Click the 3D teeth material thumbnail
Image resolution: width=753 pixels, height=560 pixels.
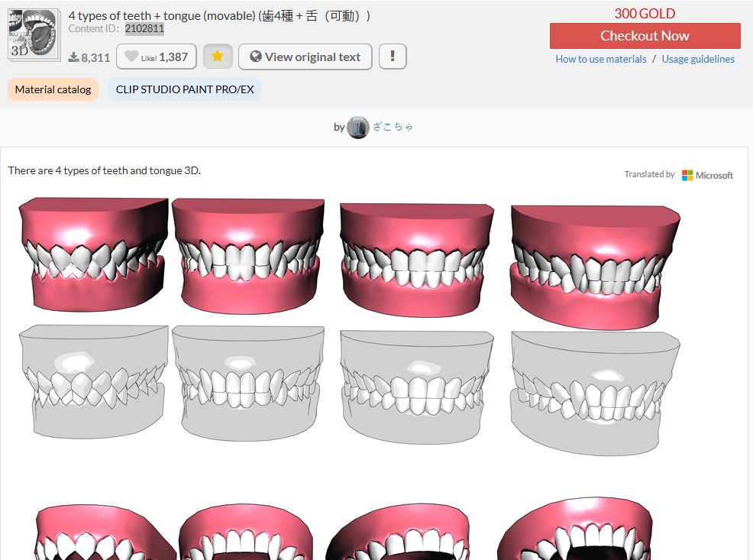34,35
